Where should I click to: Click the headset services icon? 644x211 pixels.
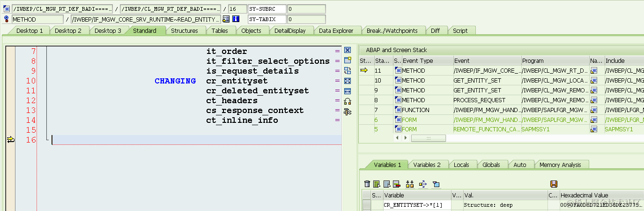point(348,101)
